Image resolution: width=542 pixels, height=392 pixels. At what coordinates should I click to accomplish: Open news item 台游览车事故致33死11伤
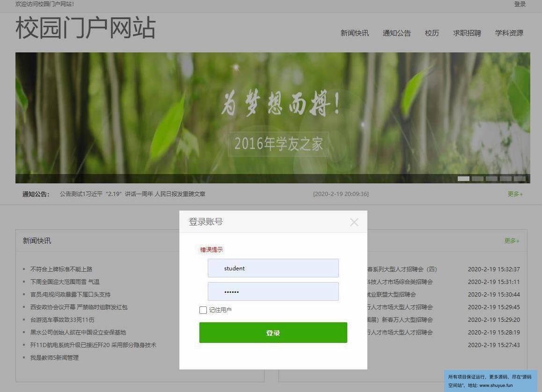click(x=62, y=320)
